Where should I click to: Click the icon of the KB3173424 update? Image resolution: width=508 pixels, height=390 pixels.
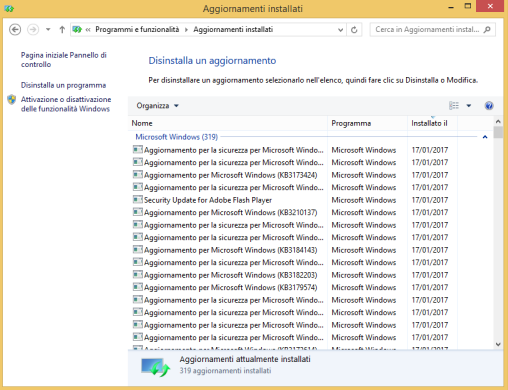138,174
